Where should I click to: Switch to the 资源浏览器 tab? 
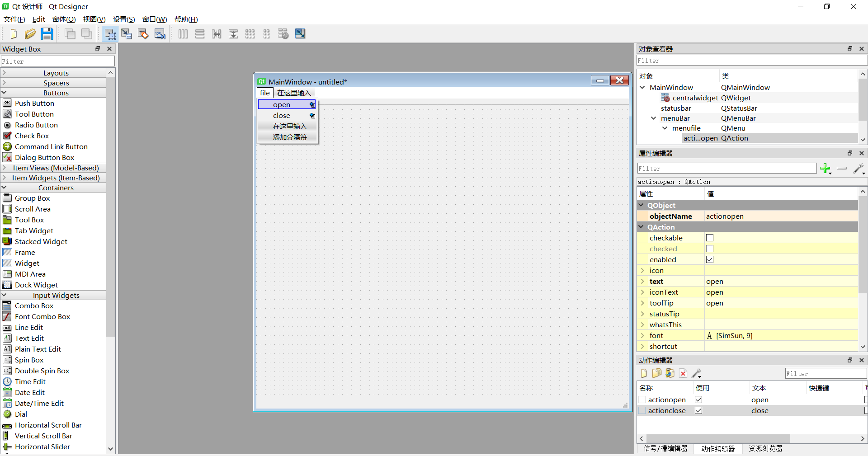[x=765, y=448]
